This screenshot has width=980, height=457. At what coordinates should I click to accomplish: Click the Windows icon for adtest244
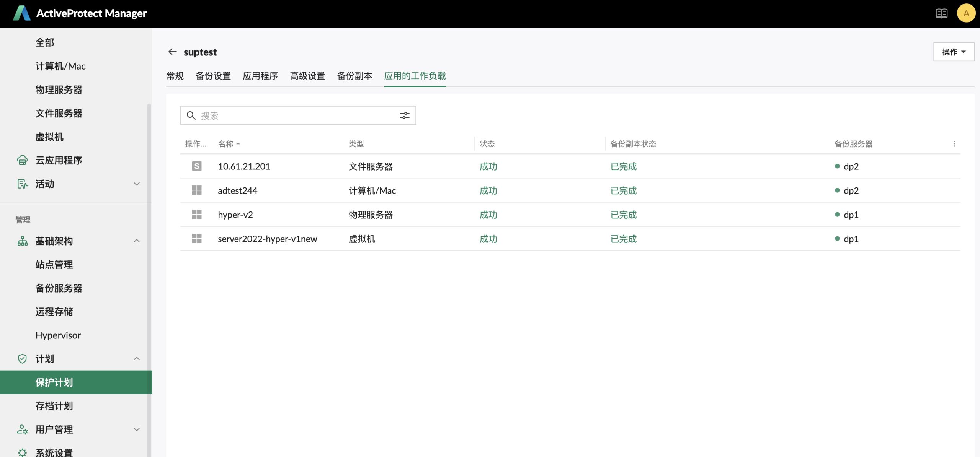pyautogui.click(x=197, y=190)
